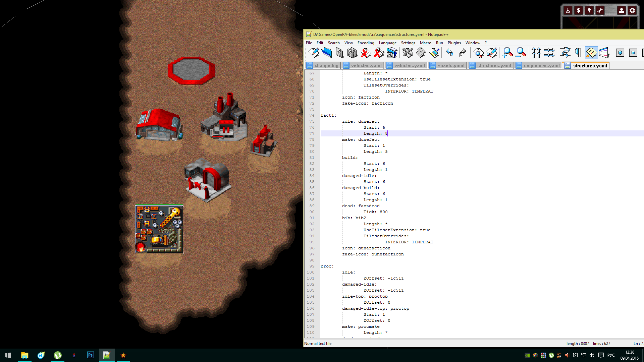Toggle synchronized vertical scrolling
Viewport: 644px width, 362px height.
pyautogui.click(x=536, y=53)
